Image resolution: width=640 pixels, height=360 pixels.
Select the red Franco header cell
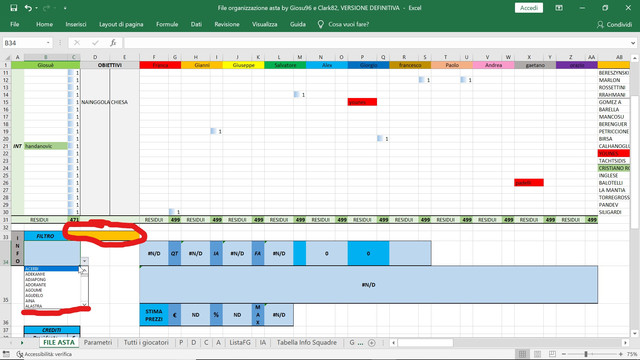pyautogui.click(x=160, y=65)
